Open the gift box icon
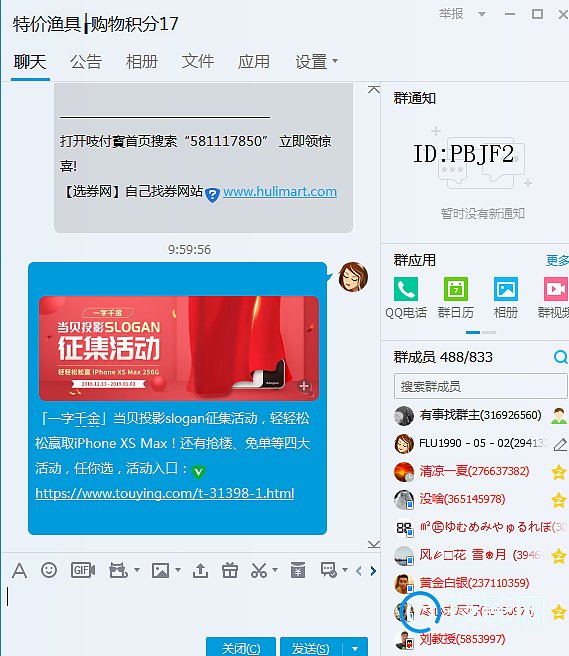The width and height of the screenshot is (569, 656). coord(230,570)
